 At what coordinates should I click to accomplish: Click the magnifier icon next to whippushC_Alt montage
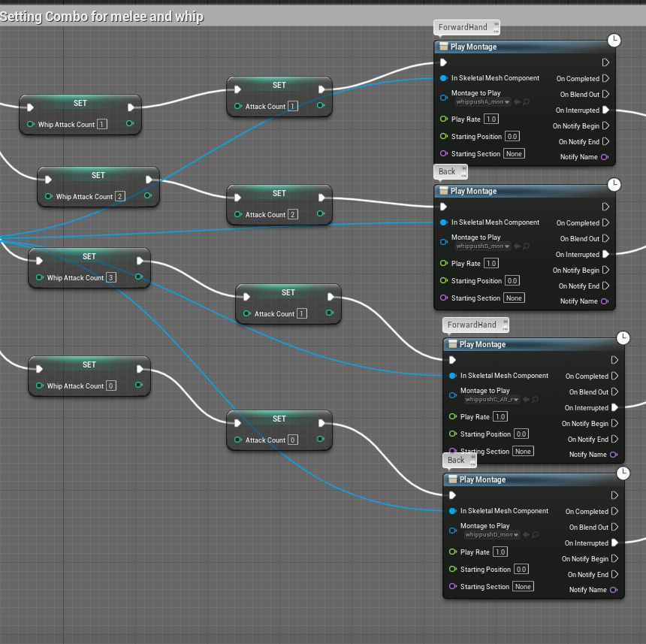536,400
